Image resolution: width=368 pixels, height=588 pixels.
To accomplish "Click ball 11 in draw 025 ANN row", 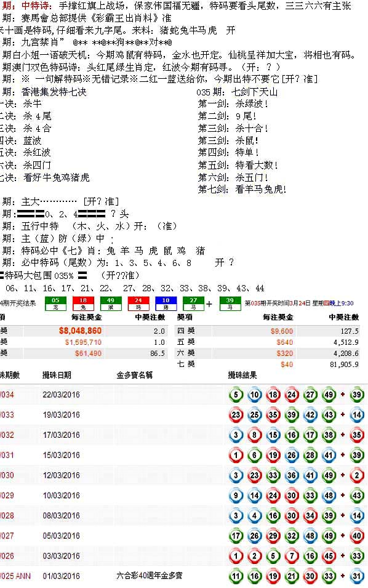I will [236, 576].
